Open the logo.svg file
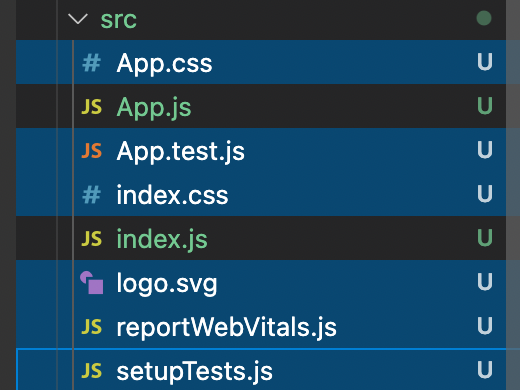 [167, 284]
